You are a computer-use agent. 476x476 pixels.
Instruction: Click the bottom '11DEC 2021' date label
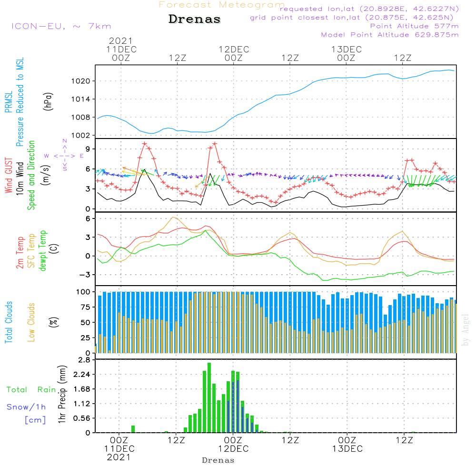pyautogui.click(x=119, y=453)
